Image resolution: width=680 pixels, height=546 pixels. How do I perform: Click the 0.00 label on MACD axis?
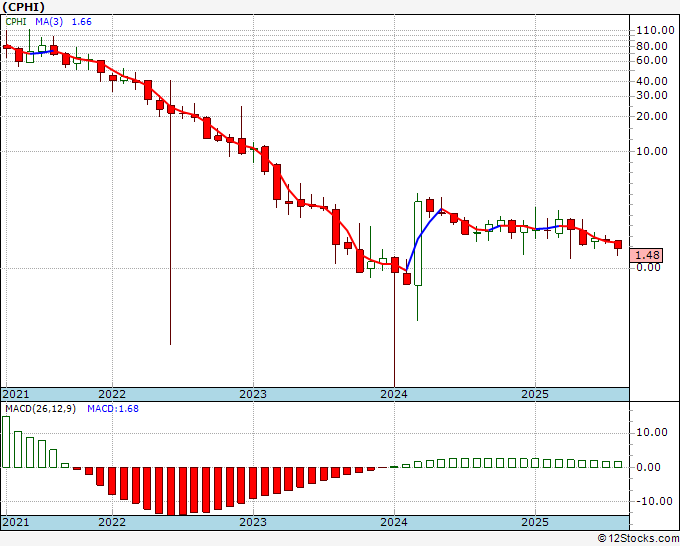pos(648,468)
